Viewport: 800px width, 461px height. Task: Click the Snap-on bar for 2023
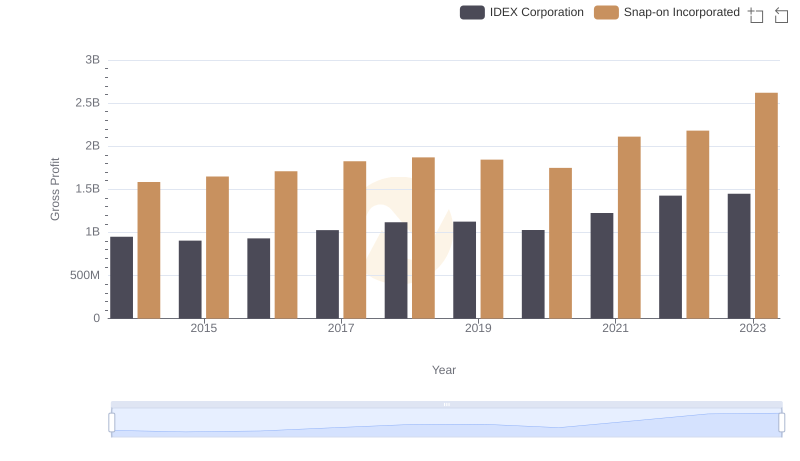click(x=766, y=206)
